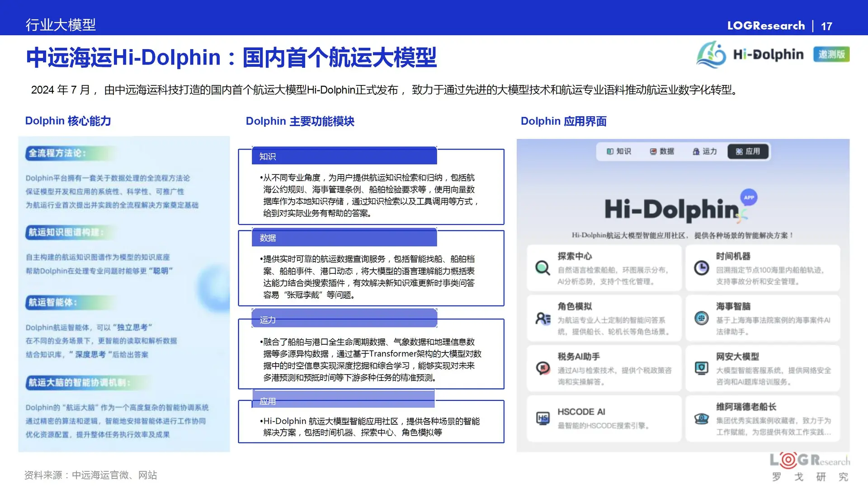Image resolution: width=868 pixels, height=488 pixels.
Task: Click the 时间机器 clock icon
Action: (x=701, y=268)
